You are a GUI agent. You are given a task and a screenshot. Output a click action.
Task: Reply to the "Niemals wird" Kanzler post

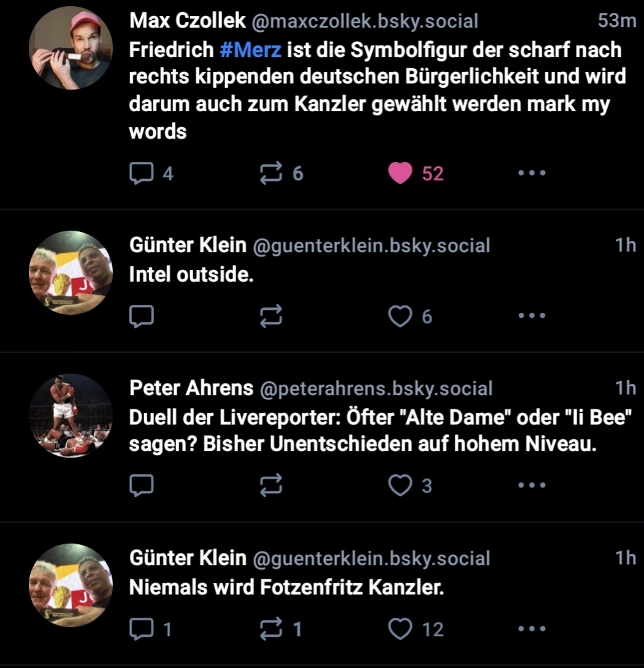coord(142,629)
